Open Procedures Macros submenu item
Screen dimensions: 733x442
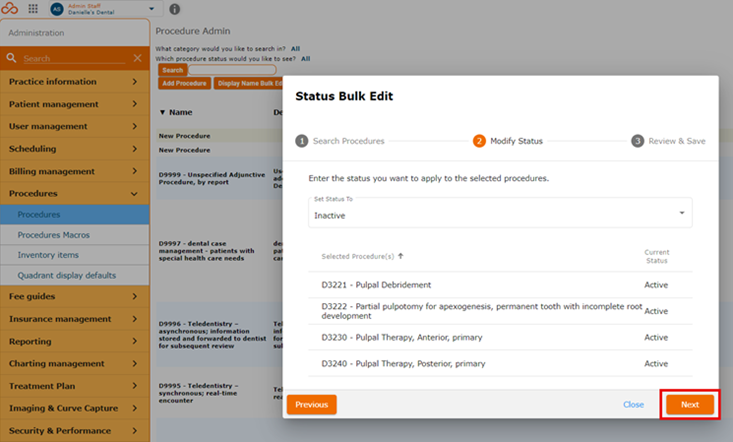75,235
